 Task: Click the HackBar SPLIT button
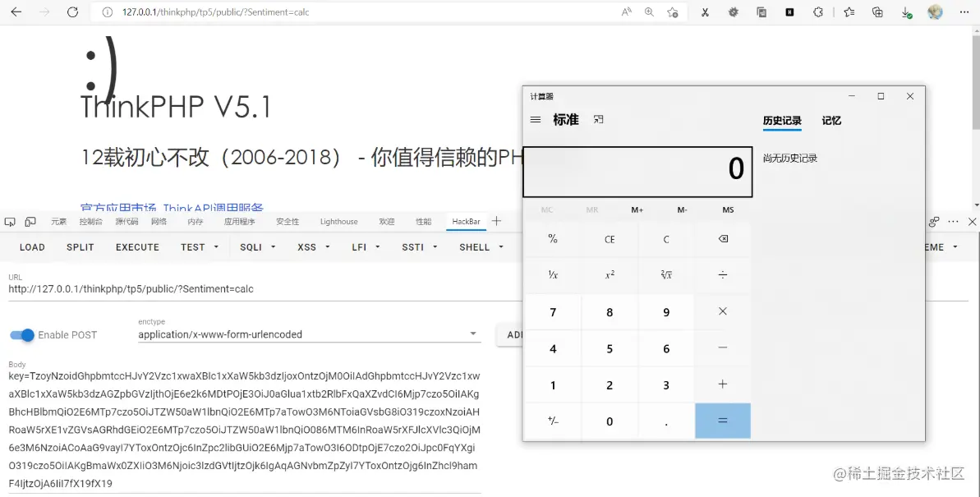[80, 247]
